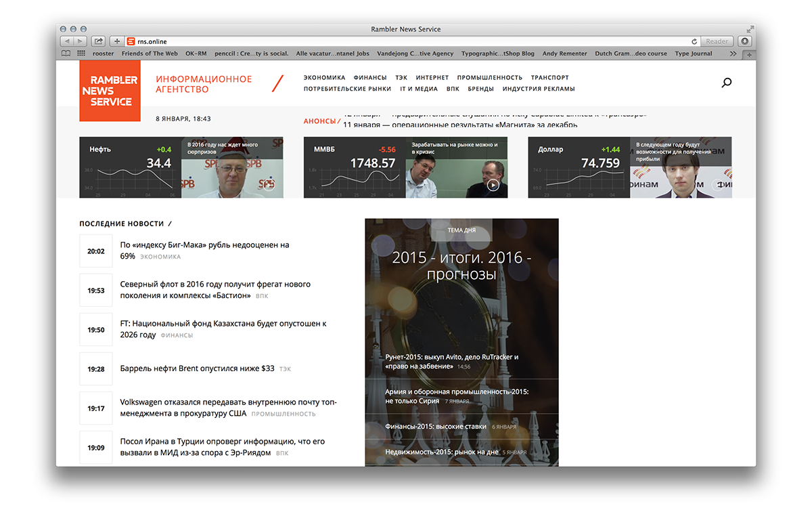
Task: Open the Iran ambassador in Turkey article
Action: pos(222,447)
